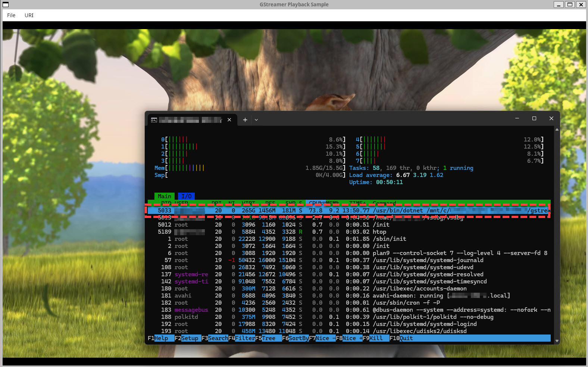Open a new terminal tab with plus

pyautogui.click(x=245, y=120)
